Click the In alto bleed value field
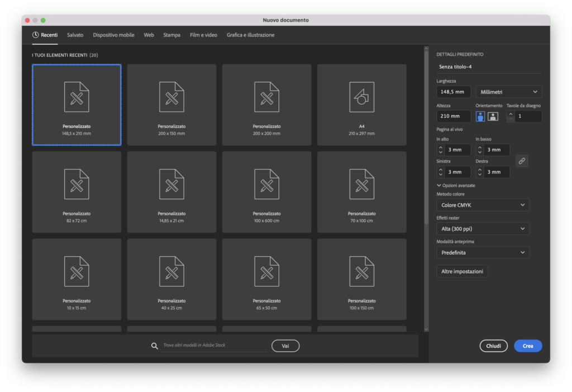This screenshot has width=572, height=392. 457,150
